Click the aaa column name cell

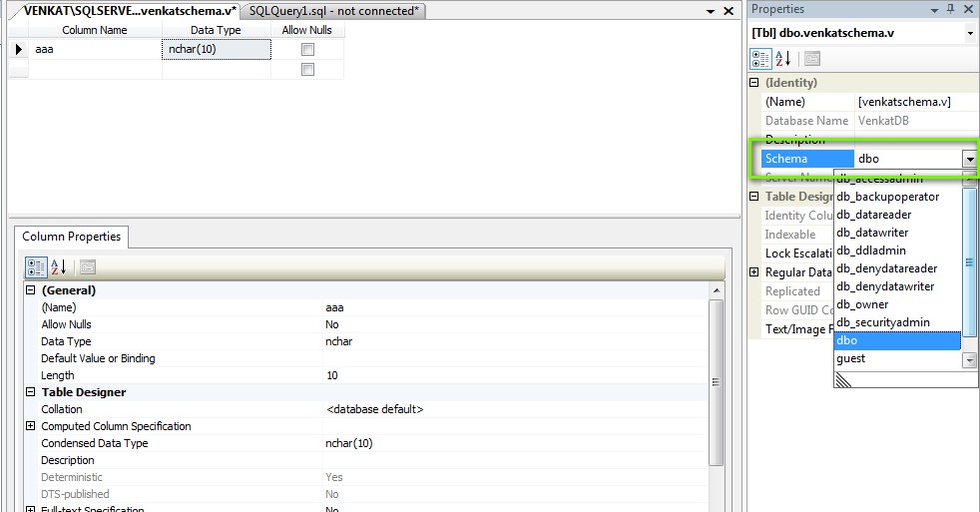tap(95, 49)
